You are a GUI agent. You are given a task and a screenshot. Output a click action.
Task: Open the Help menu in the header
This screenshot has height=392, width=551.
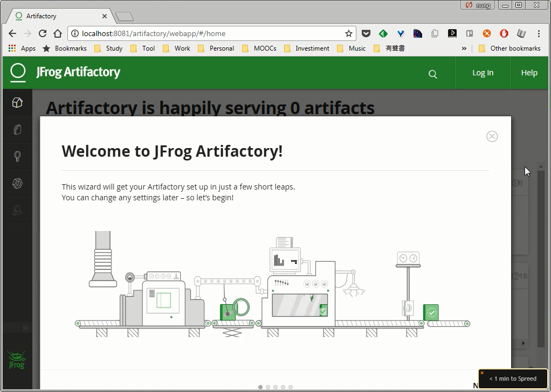tap(529, 73)
